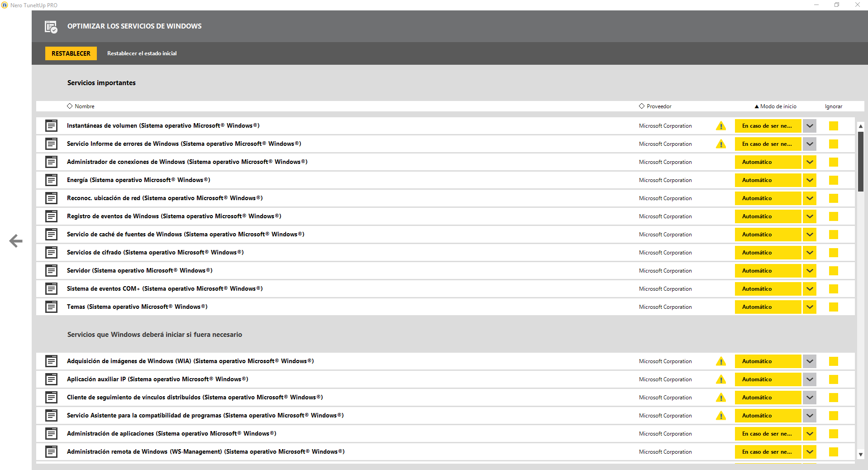This screenshot has width=868, height=470.
Task: Click the service icon for Temas
Action: (x=52, y=307)
